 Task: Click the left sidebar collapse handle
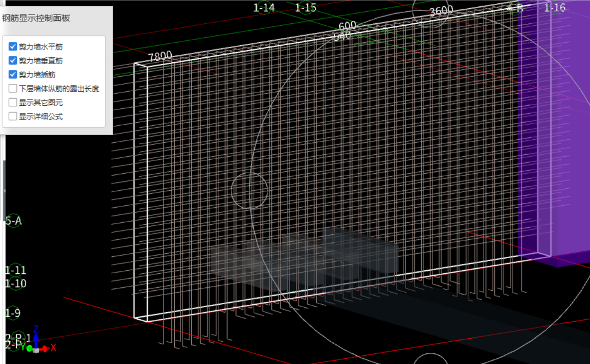pyautogui.click(x=4, y=191)
